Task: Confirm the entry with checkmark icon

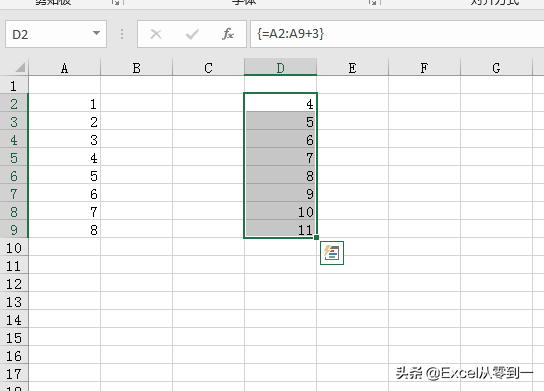Action: [x=192, y=34]
